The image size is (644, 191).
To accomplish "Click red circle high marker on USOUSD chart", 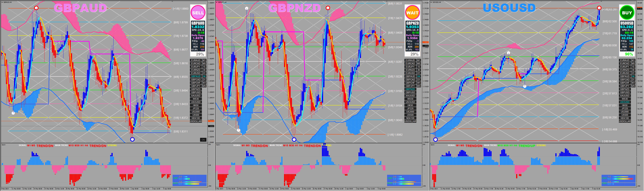I will point(599,8).
